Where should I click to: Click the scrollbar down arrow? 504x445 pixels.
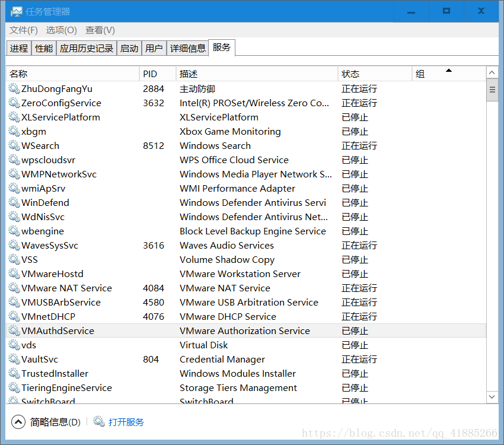click(x=492, y=397)
